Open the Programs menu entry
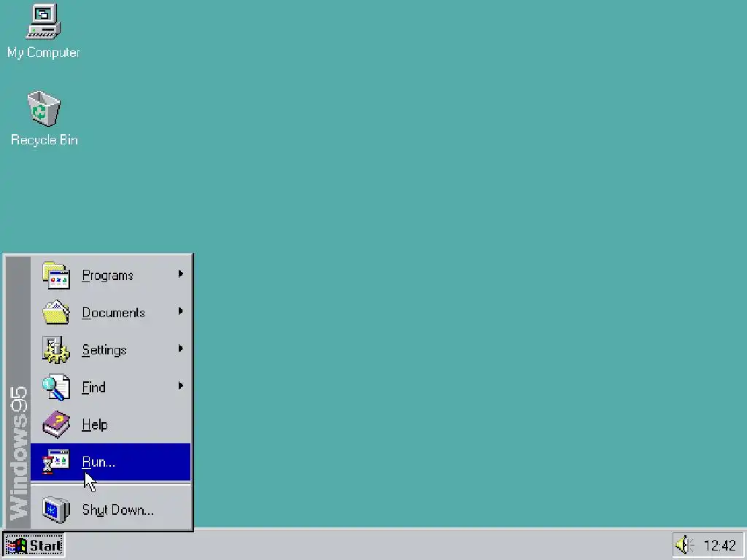 (111, 275)
